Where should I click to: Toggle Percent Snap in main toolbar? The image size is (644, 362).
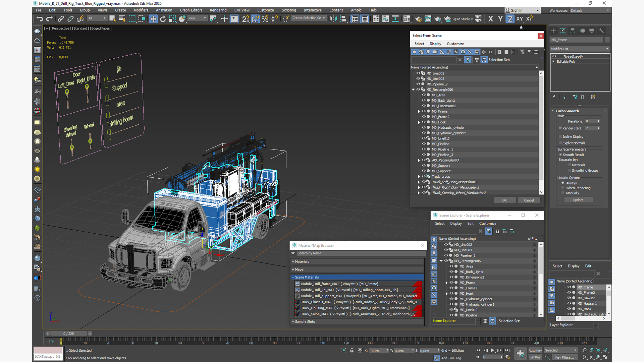click(265, 19)
